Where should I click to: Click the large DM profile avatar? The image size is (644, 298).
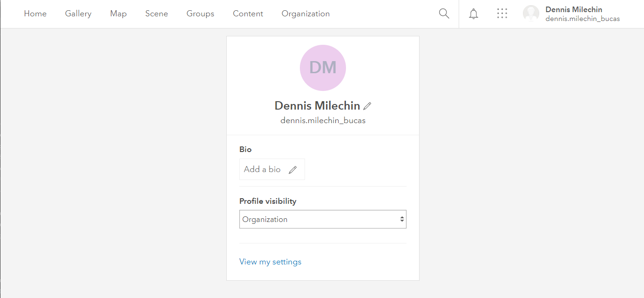(323, 68)
